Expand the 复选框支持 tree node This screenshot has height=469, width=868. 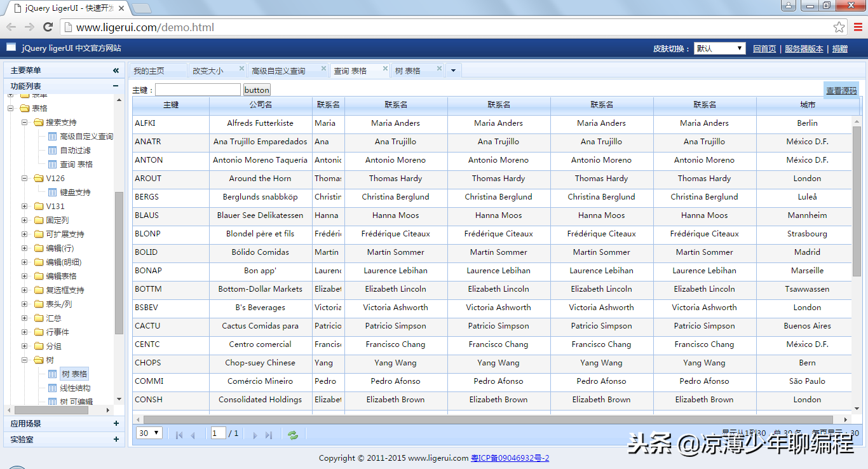pos(25,290)
